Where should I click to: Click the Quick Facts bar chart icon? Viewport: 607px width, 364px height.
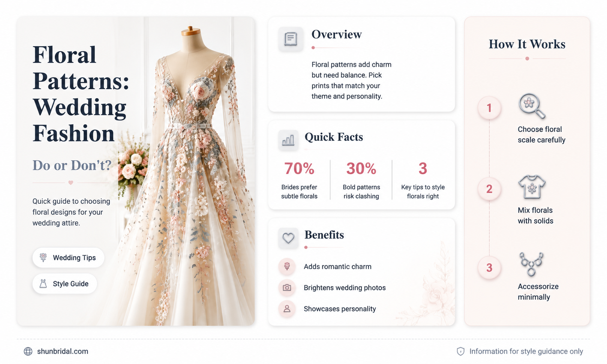pos(288,141)
